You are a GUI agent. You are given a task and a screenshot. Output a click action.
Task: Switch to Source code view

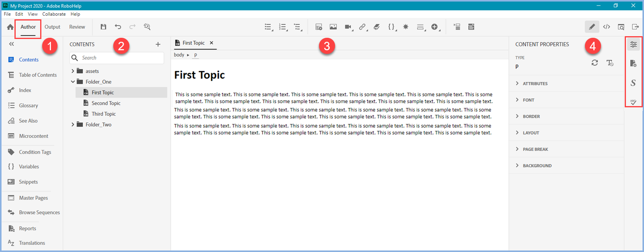pos(607,27)
